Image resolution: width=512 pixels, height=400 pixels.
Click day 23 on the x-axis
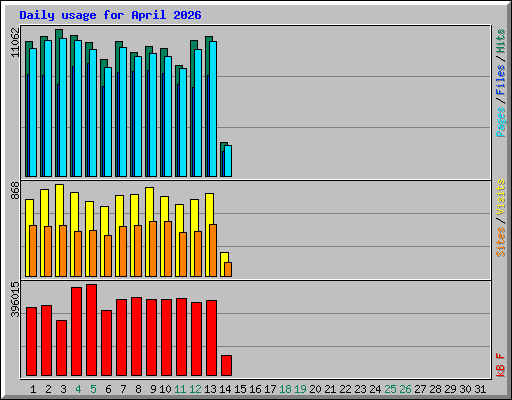(360, 389)
